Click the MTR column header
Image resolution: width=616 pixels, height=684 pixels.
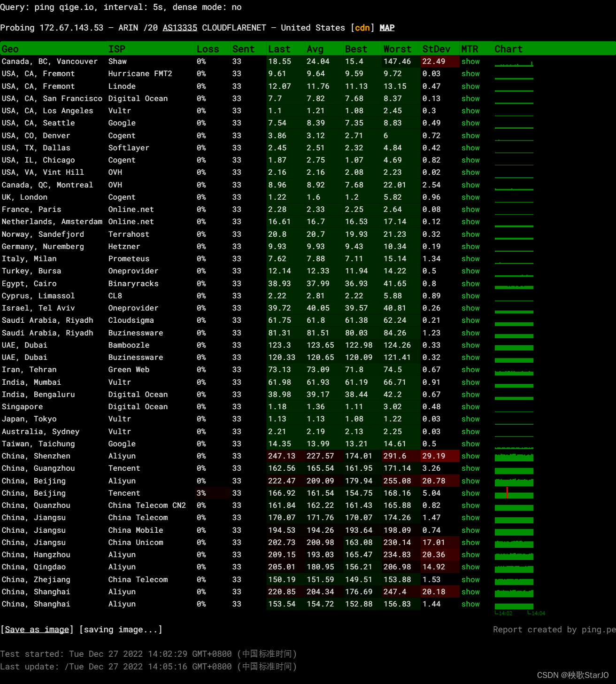pyautogui.click(x=470, y=49)
